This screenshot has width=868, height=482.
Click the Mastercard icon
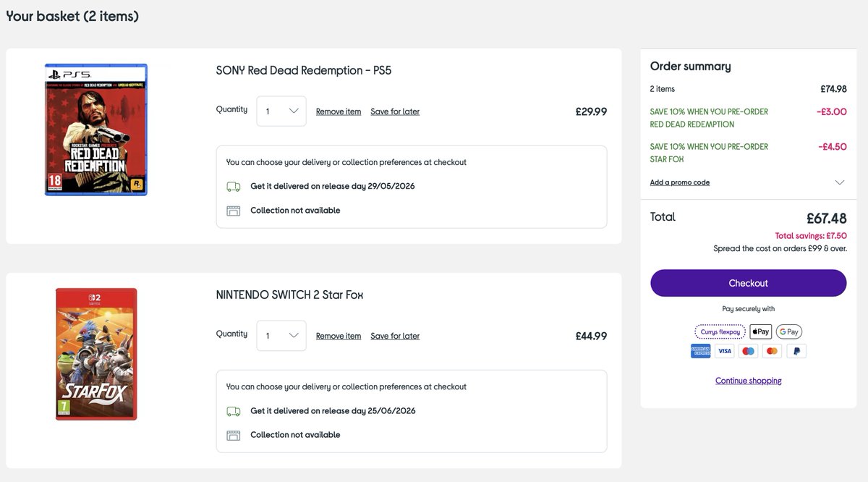click(x=772, y=351)
